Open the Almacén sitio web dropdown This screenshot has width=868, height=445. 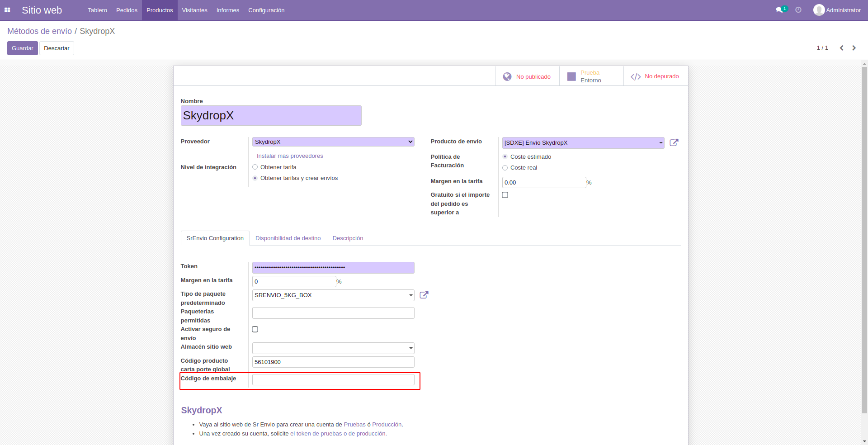click(x=333, y=348)
